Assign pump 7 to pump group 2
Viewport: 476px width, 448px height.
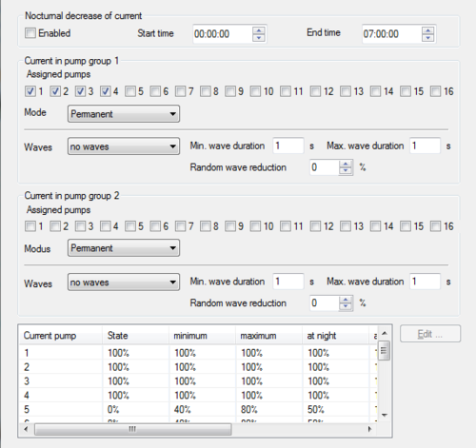click(x=180, y=226)
